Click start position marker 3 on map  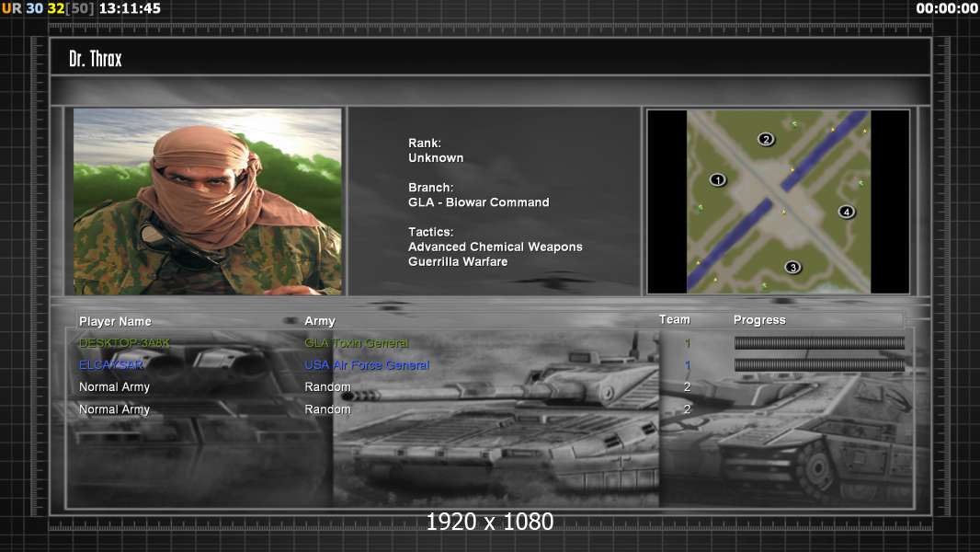click(792, 268)
